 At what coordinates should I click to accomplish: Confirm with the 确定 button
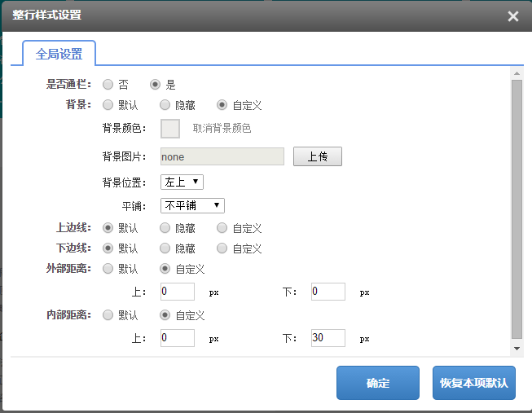(377, 383)
